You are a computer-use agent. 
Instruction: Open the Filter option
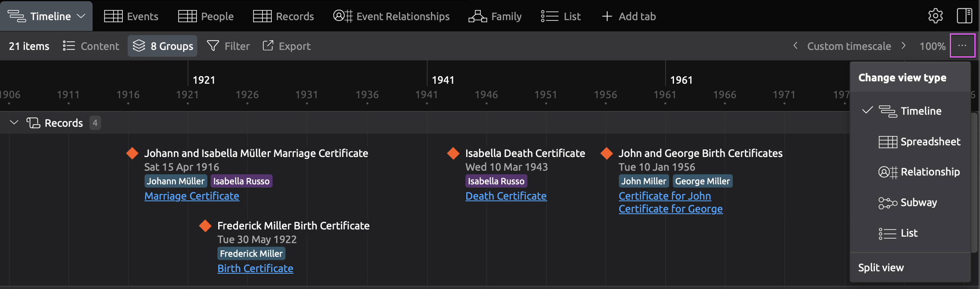(x=228, y=46)
